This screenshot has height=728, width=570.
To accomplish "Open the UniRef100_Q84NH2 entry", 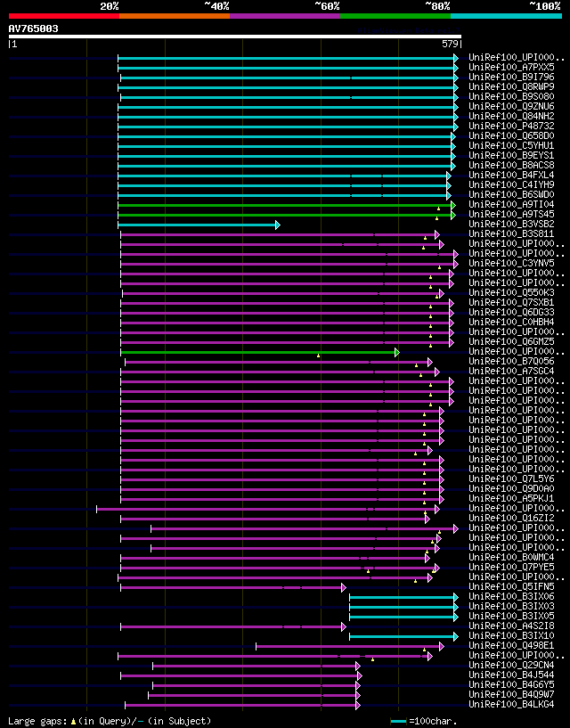I will (511, 116).
